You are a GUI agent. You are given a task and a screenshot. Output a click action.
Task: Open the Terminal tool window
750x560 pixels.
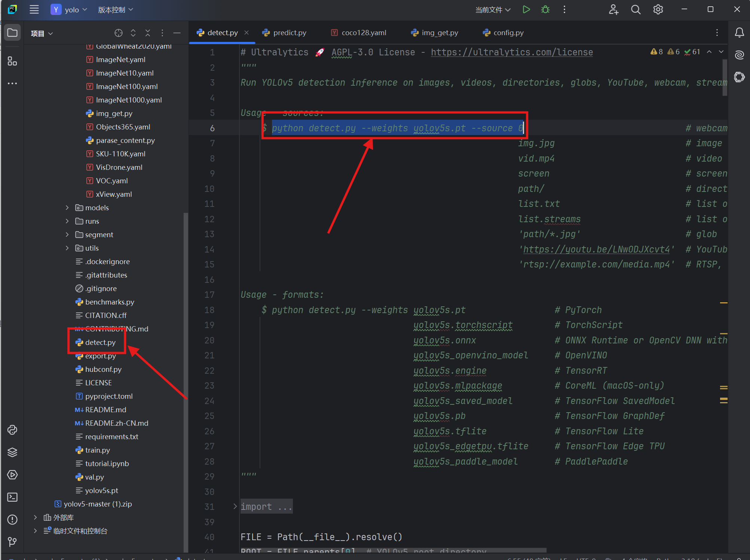click(x=12, y=497)
